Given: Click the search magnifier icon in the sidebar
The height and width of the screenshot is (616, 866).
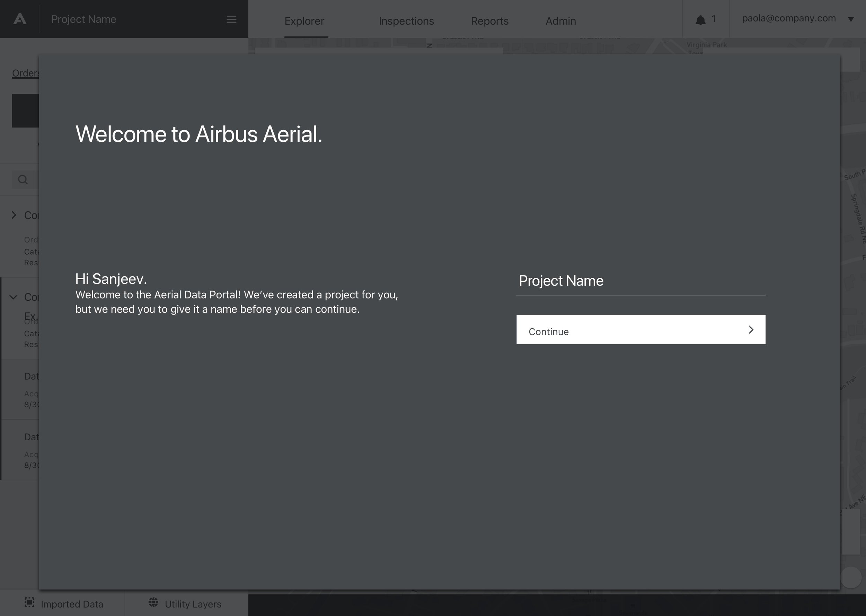Looking at the screenshot, I should (x=23, y=179).
